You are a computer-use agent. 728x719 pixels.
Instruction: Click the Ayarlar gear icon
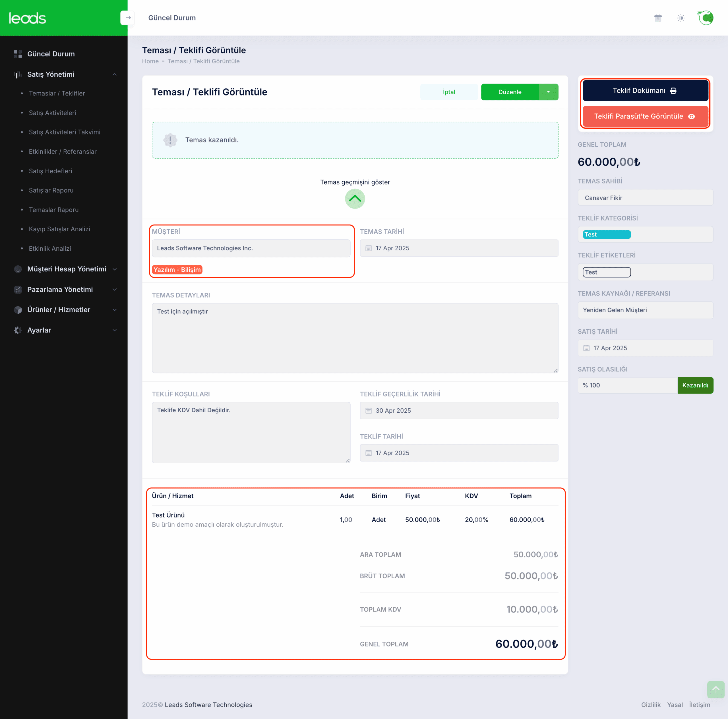tap(18, 330)
